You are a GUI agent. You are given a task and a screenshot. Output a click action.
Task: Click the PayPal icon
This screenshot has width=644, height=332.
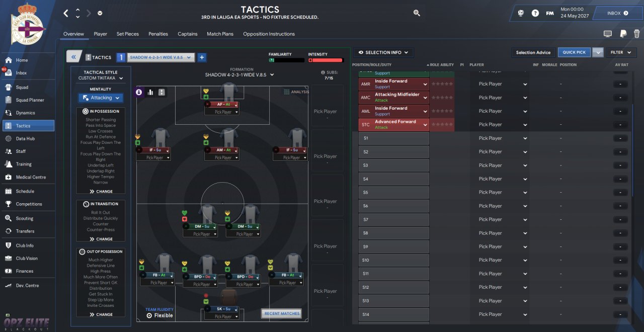click(623, 34)
